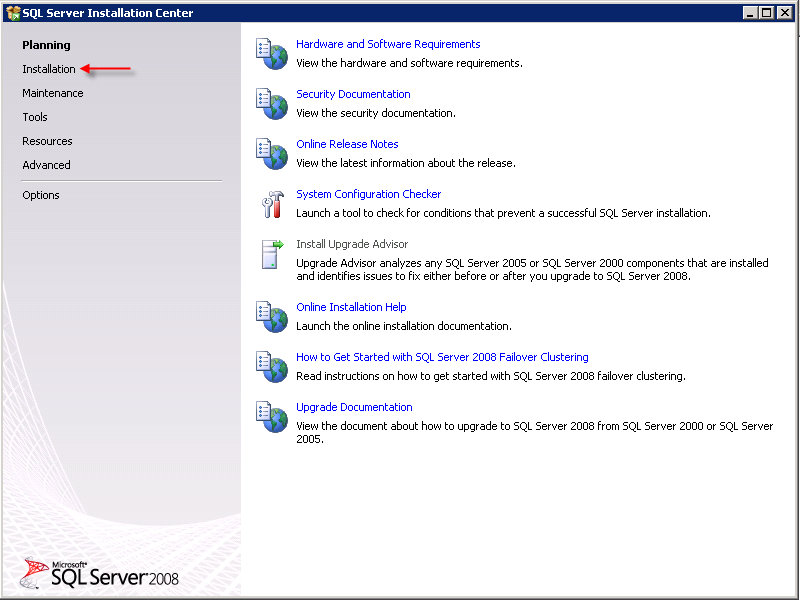Click the Upgrade Documentation description text
The width and height of the screenshot is (803, 603).
point(535,432)
